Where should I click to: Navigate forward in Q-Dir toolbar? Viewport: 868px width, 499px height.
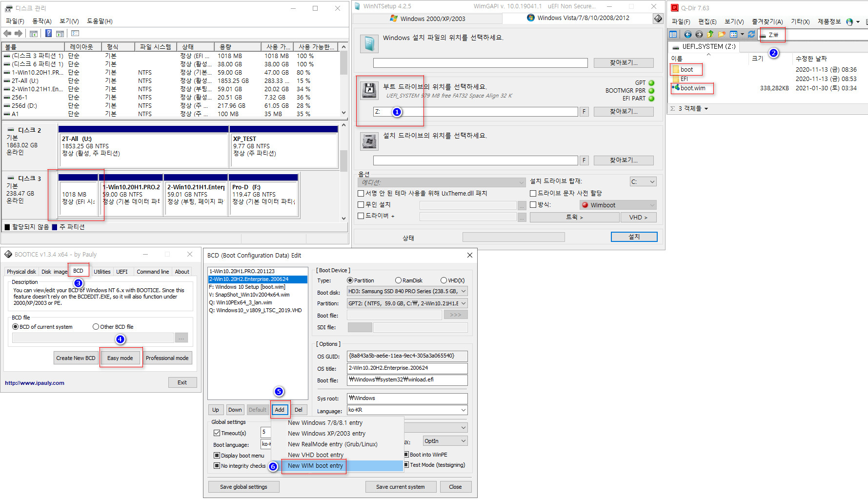click(x=699, y=34)
